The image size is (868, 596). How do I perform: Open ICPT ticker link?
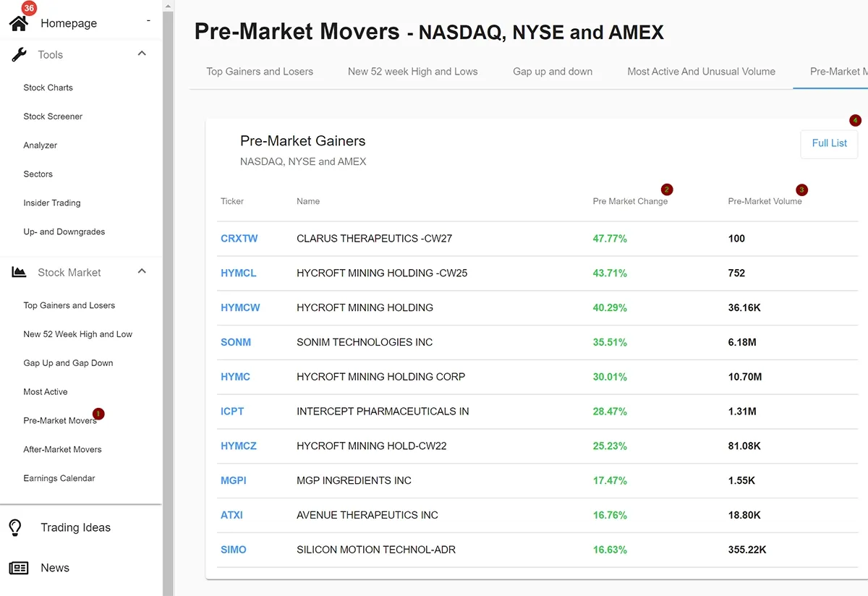pos(232,412)
